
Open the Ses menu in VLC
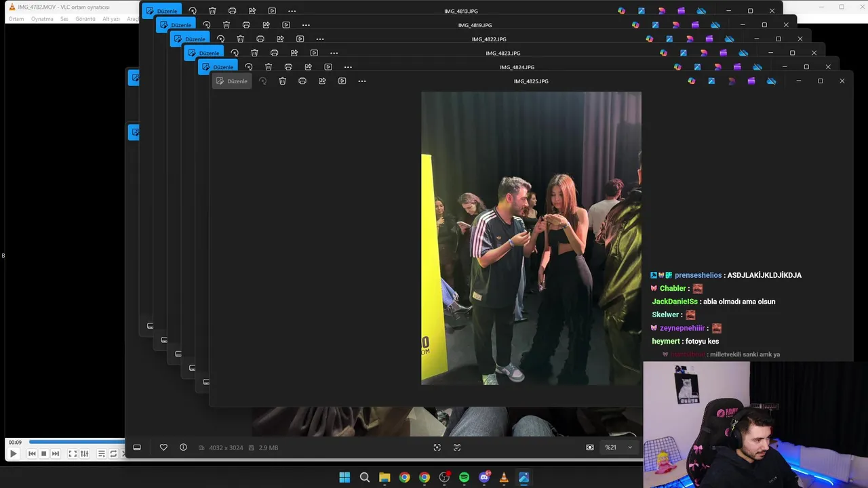[64, 19]
